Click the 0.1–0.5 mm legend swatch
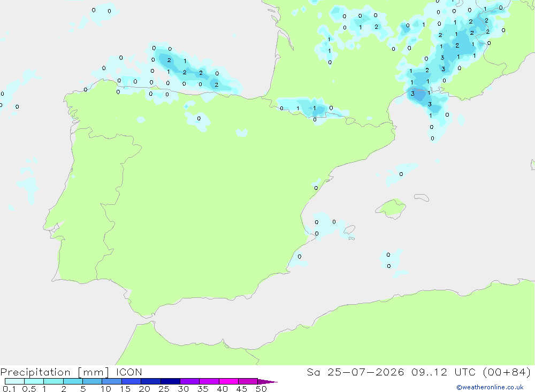Viewport: 535px width, 392px height. pyautogui.click(x=14, y=381)
